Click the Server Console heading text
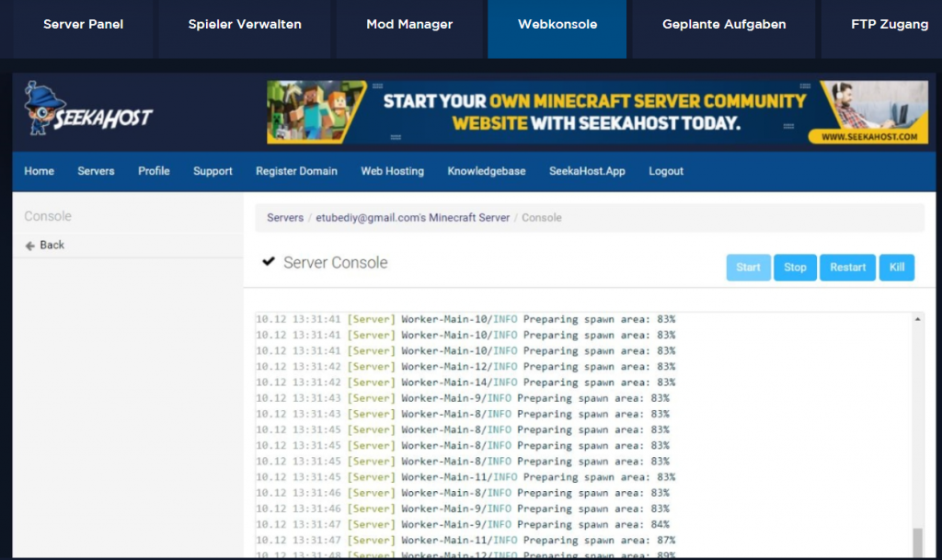942x560 pixels. click(x=335, y=262)
